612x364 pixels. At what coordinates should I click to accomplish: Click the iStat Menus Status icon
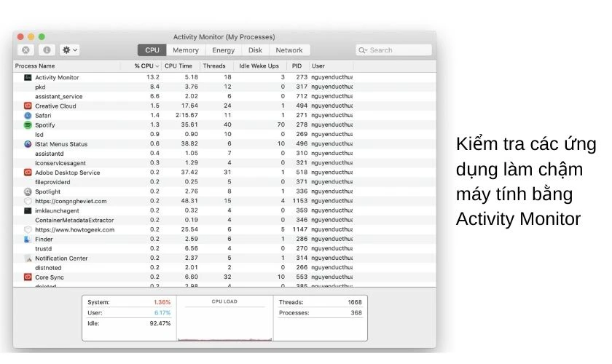[x=28, y=144]
